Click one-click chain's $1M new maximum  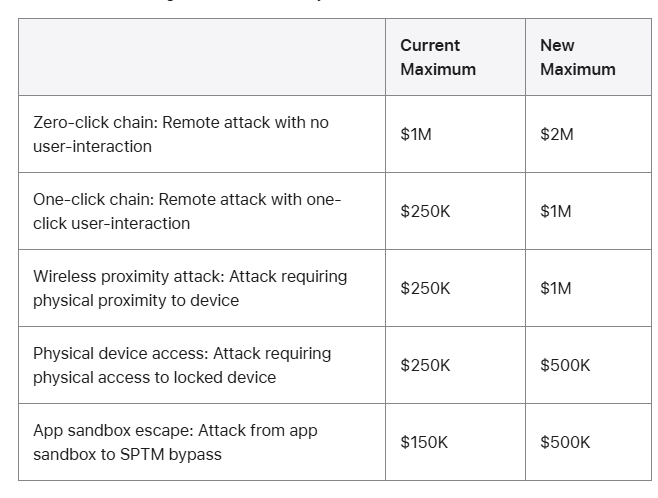(556, 211)
